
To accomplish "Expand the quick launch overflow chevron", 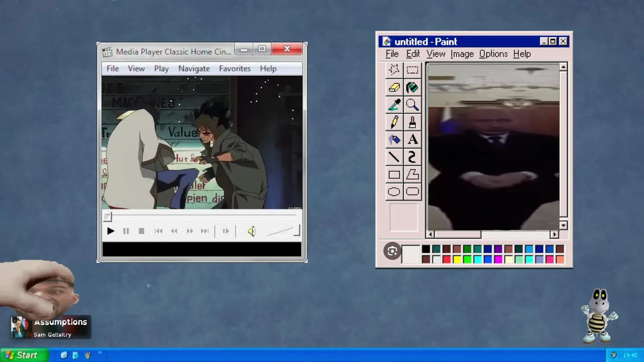I will tap(100, 353).
